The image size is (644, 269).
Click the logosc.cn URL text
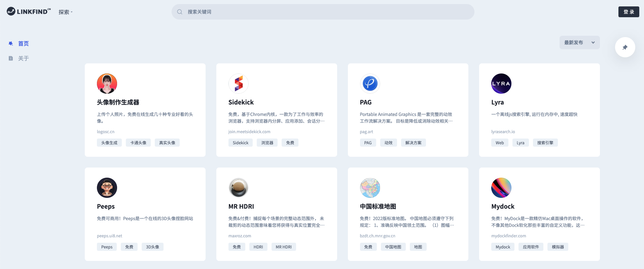pos(106,132)
